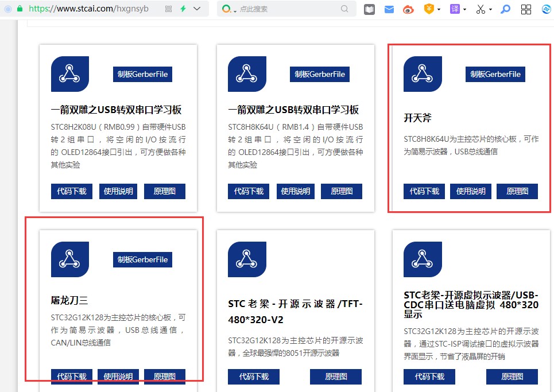Click 代码下载 on the USB-CDC 虚拟示波器 card
554x392 pixels.
click(429, 377)
